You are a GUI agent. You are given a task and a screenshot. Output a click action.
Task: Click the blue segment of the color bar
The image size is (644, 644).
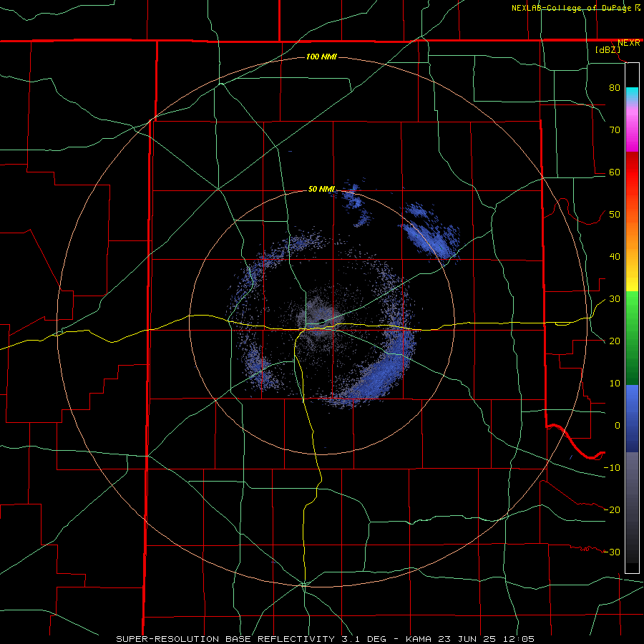632,418
